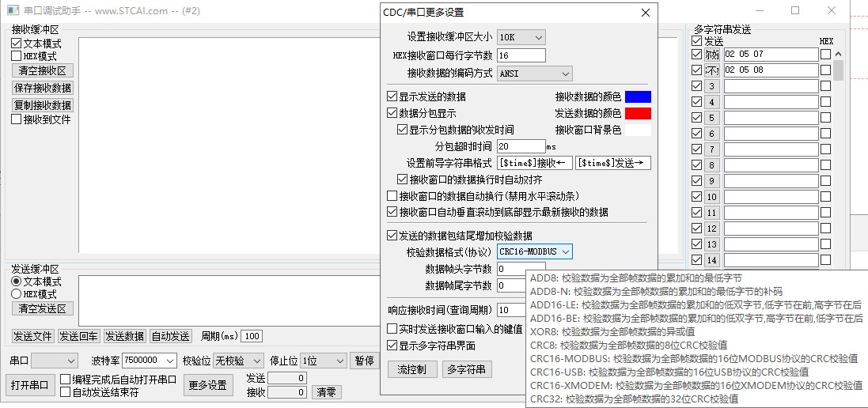Toggle 数据分包显示 checkbox
Screen dimensions: 868x408
[392, 113]
